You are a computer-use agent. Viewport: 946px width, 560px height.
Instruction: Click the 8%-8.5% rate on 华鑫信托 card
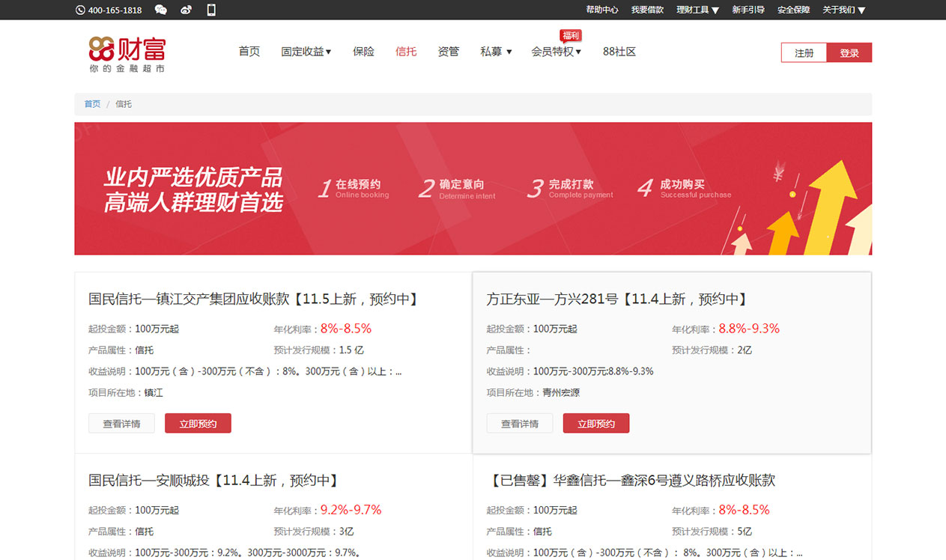(x=745, y=510)
